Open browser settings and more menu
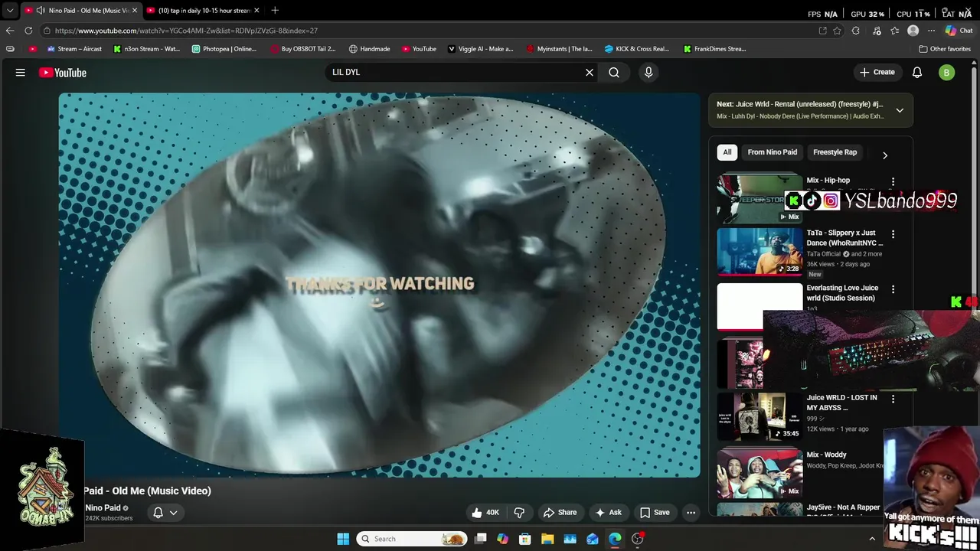 tap(931, 31)
